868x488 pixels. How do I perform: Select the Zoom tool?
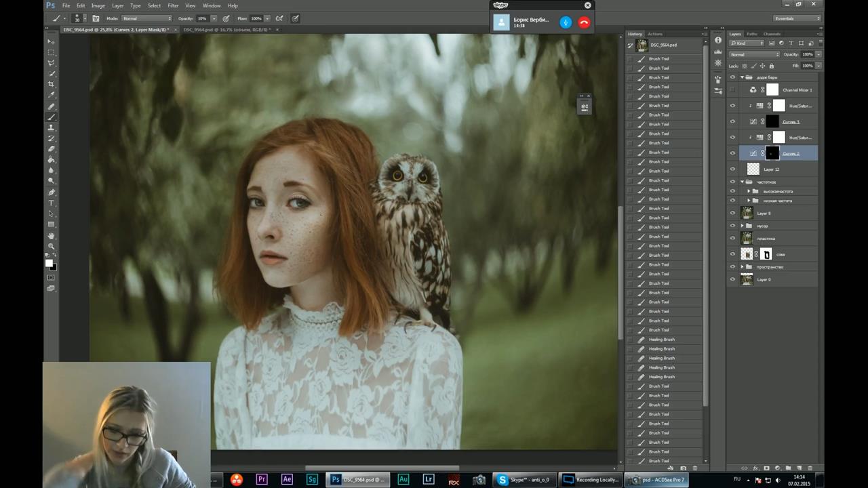(51, 246)
